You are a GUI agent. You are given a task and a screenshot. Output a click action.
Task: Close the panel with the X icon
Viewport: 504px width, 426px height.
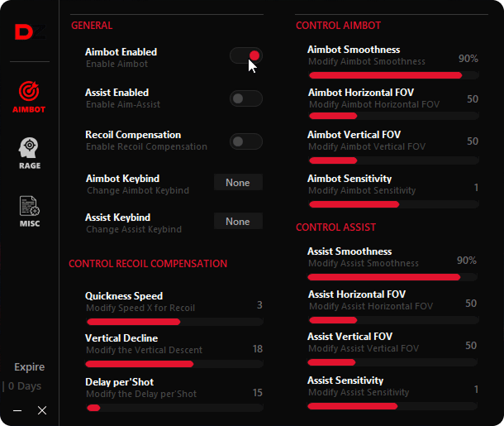(x=42, y=410)
